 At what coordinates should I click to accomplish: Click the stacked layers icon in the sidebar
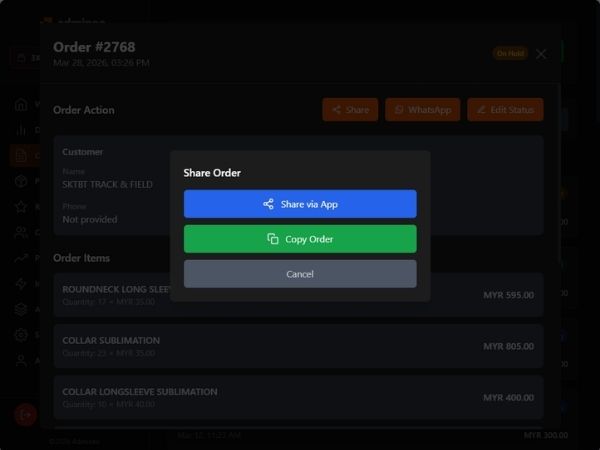click(21, 309)
